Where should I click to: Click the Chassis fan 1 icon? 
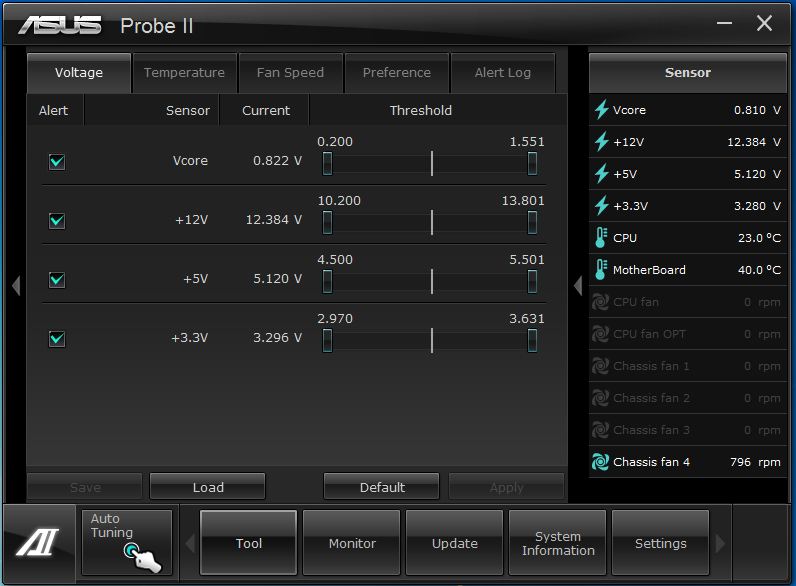tap(601, 366)
